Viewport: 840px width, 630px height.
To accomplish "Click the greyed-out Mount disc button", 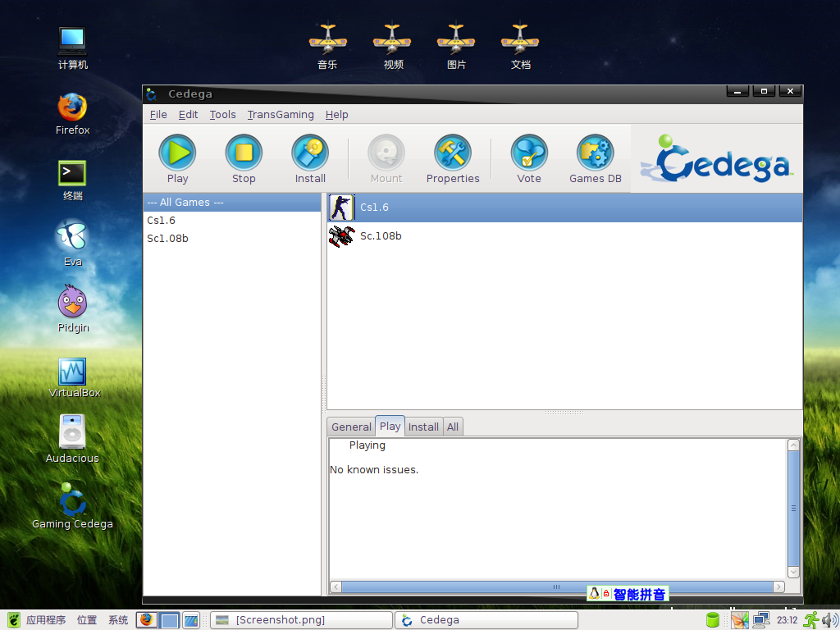I will (x=386, y=159).
